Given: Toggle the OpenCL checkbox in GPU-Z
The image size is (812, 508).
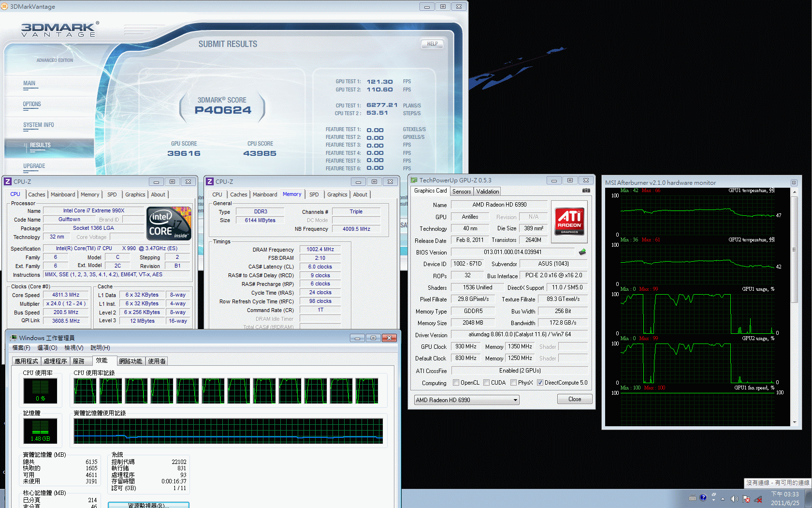Looking at the screenshot, I should tap(456, 383).
